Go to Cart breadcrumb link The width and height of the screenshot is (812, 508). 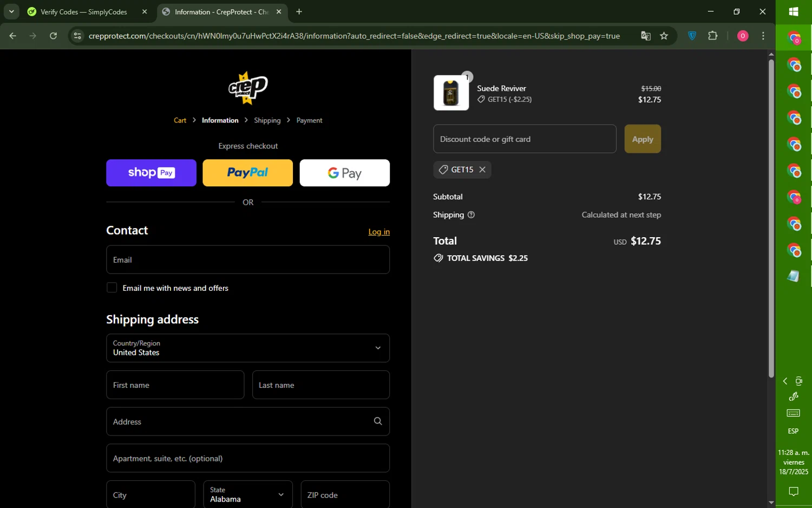point(180,120)
